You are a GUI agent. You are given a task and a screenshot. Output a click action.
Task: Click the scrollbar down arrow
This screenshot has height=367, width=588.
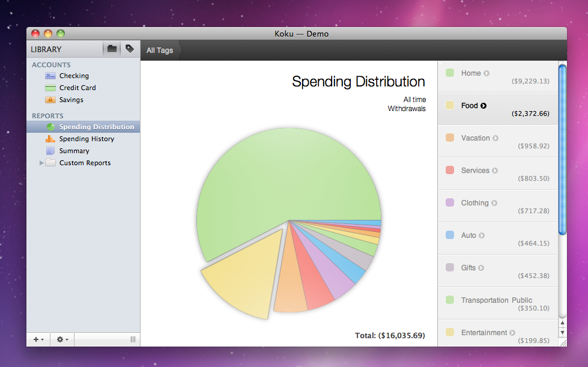click(x=562, y=333)
